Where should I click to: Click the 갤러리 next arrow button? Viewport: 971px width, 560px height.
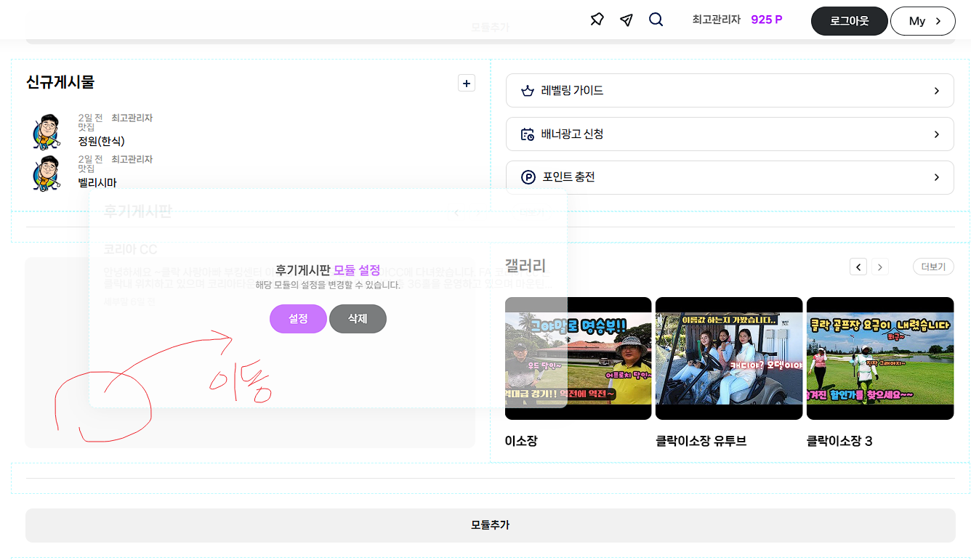[879, 267]
